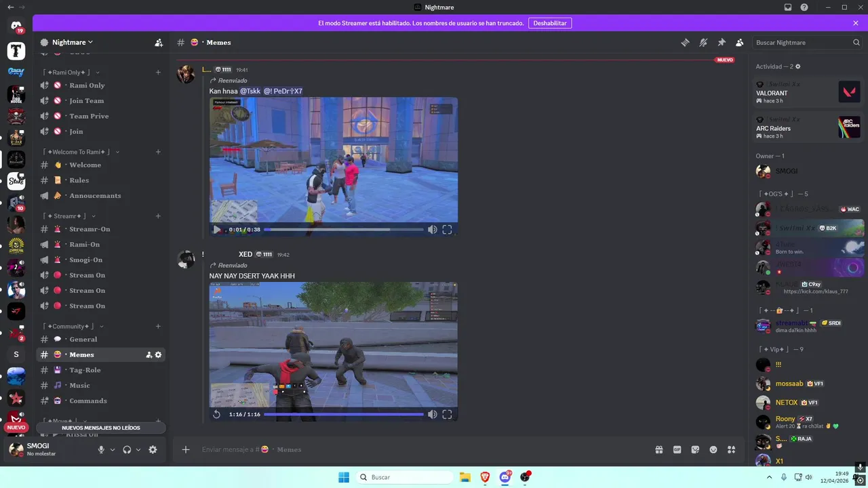This screenshot has height=488, width=868.
Task: Select the Team Prive voice channel
Action: [x=100, y=116]
